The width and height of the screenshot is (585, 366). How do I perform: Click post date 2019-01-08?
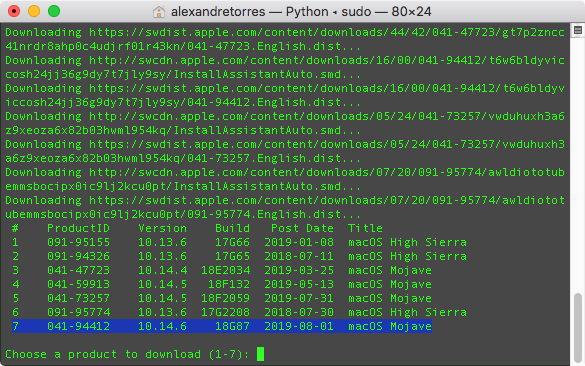point(299,243)
